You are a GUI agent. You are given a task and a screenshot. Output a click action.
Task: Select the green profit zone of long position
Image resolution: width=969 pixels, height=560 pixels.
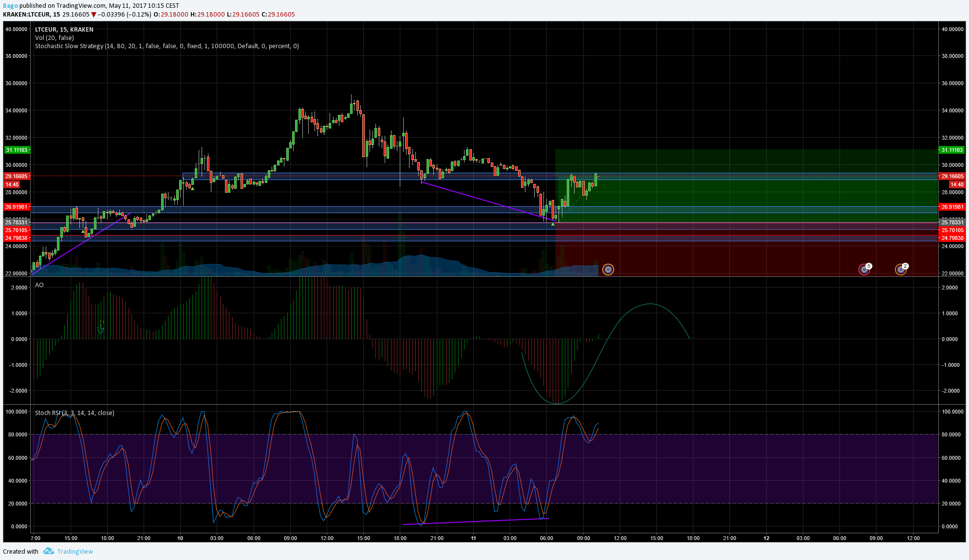coord(746,186)
